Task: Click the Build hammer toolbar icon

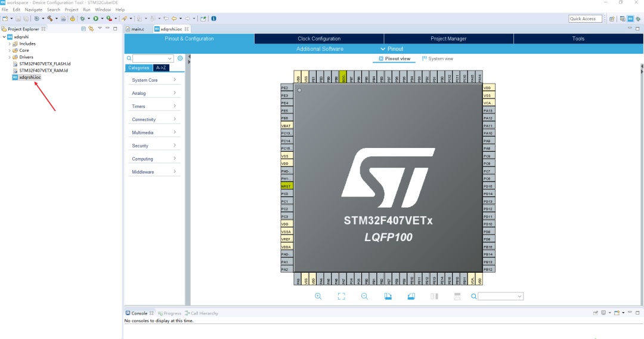Action: point(49,19)
